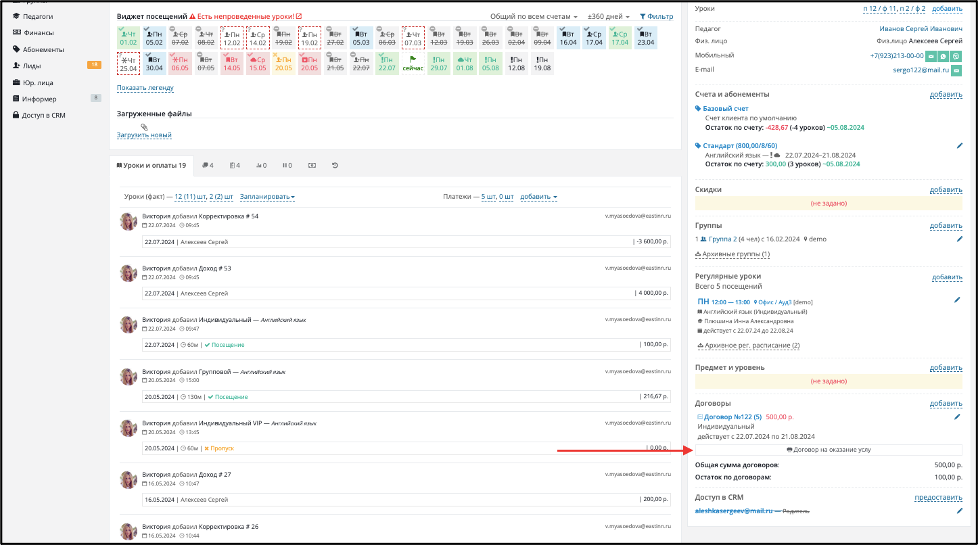Select the visit cell Пн 05.02

154,38
